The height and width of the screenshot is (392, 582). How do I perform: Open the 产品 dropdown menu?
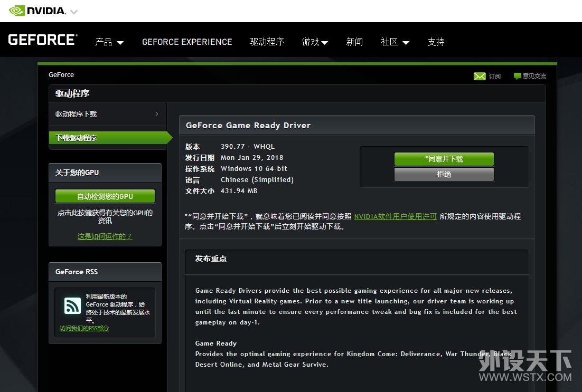pyautogui.click(x=109, y=42)
